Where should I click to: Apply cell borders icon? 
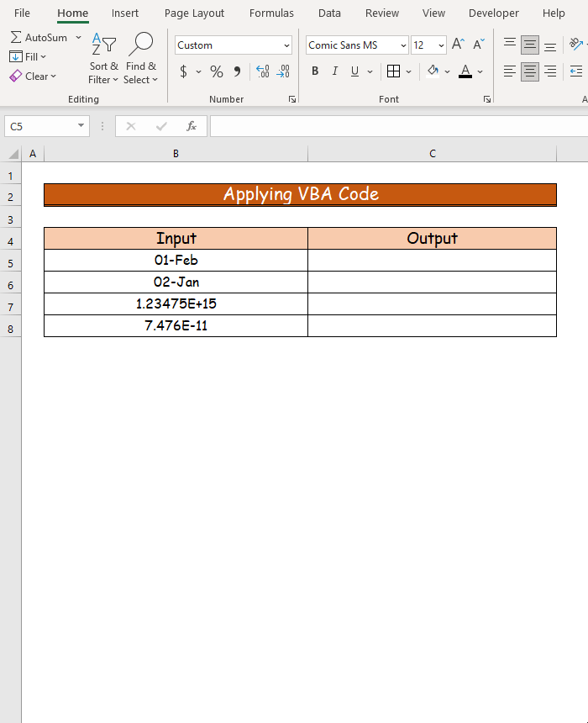(393, 71)
